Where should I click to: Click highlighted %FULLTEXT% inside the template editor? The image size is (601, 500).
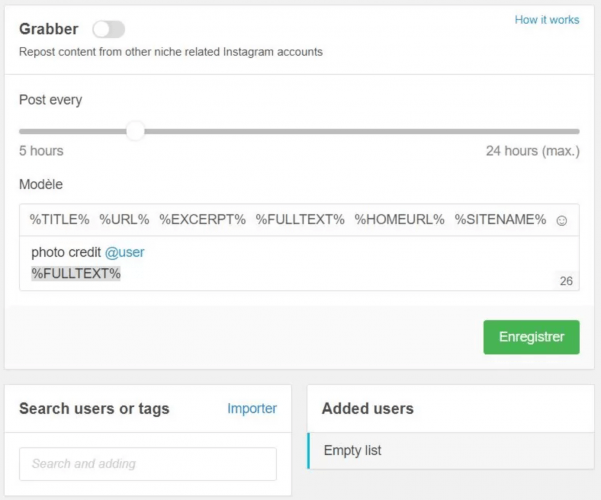coord(76,273)
